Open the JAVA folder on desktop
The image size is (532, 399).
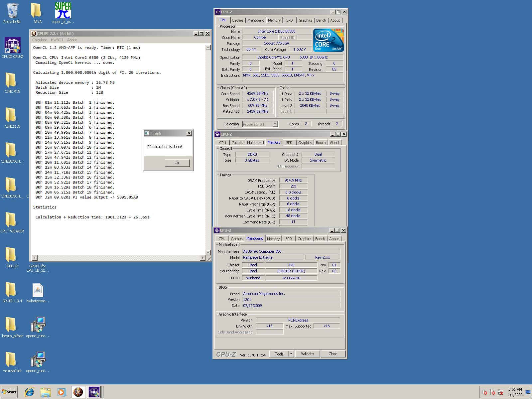point(37,13)
